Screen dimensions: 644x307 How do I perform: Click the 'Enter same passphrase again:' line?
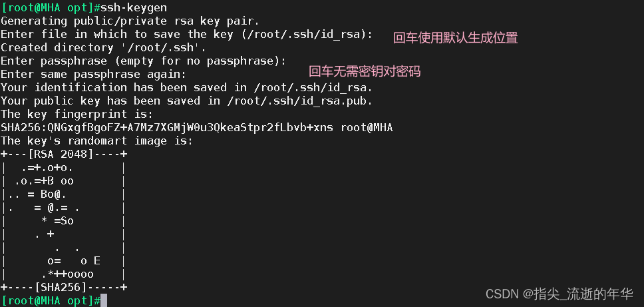[93, 75]
